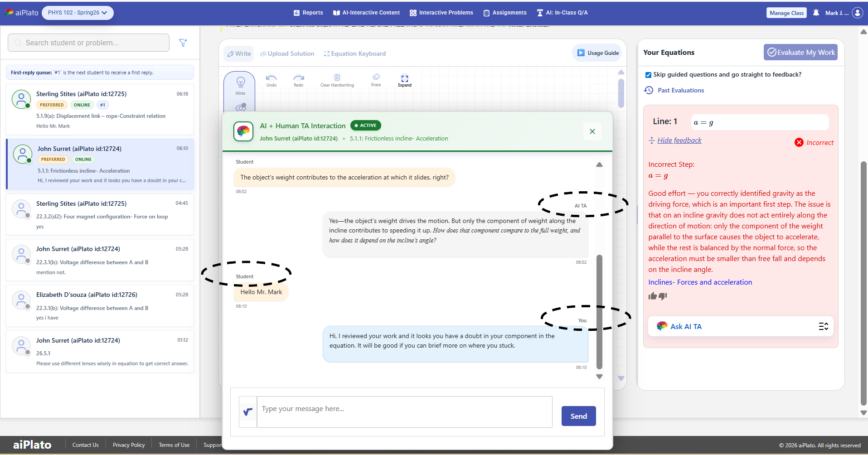
Task: Switch to the Upload Solution tab
Action: 287,53
